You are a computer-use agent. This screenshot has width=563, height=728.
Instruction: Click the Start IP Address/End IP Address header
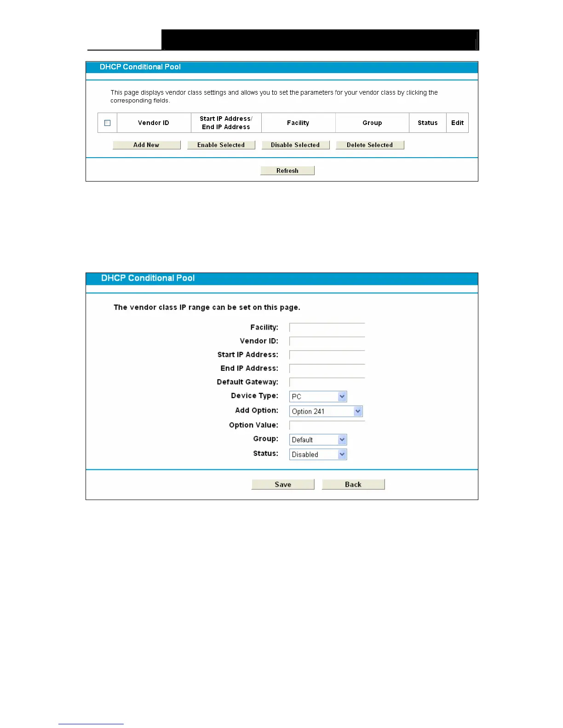(x=226, y=123)
